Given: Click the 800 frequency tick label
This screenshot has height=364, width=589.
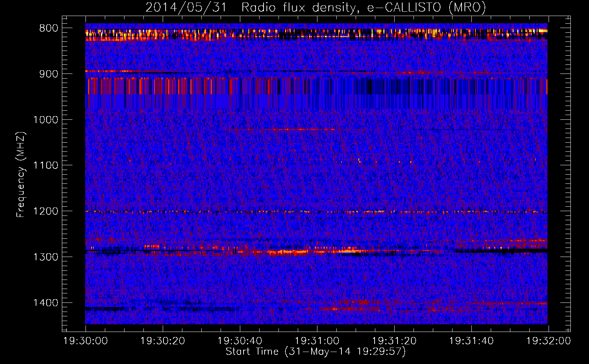Looking at the screenshot, I should (49, 28).
